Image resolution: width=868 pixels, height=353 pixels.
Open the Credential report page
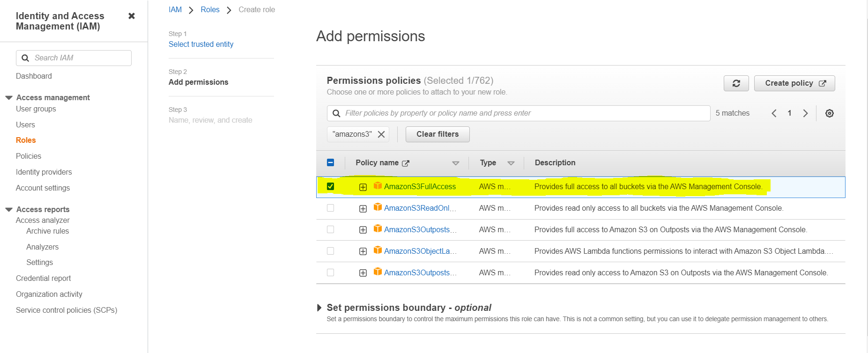point(43,278)
